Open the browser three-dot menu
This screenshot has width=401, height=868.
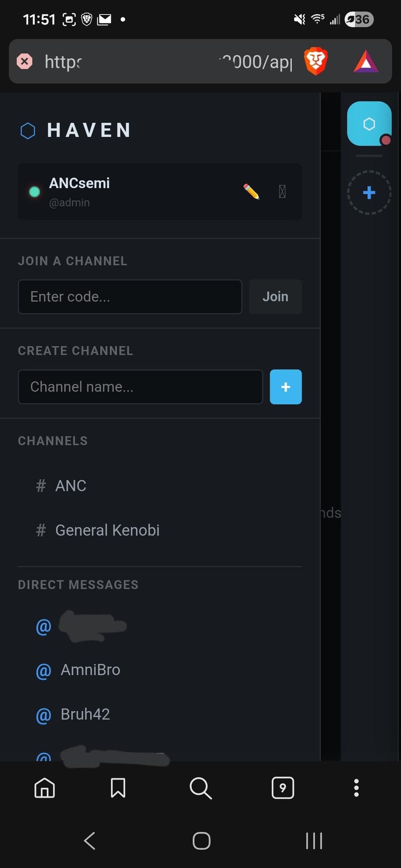click(x=356, y=787)
